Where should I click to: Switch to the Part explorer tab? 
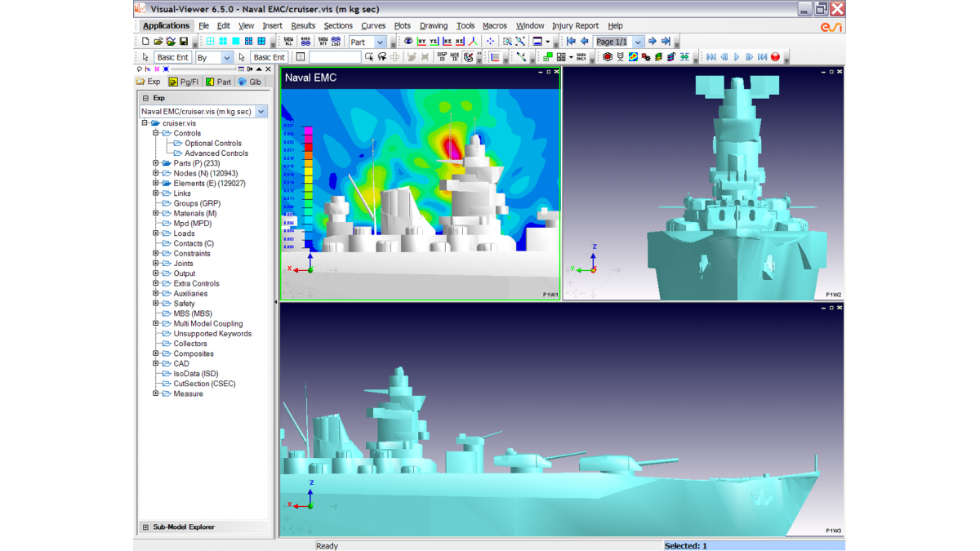pyautogui.click(x=219, y=82)
